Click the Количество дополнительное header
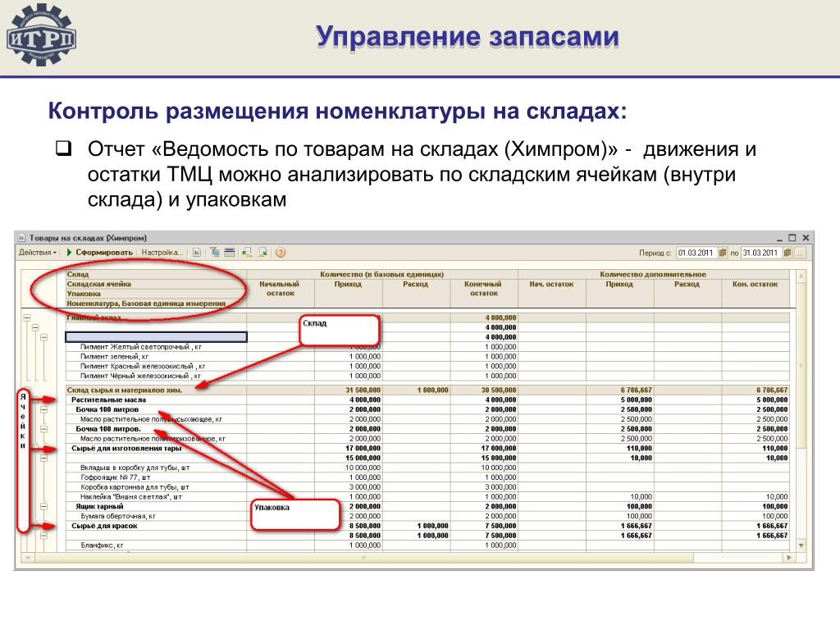 653,274
